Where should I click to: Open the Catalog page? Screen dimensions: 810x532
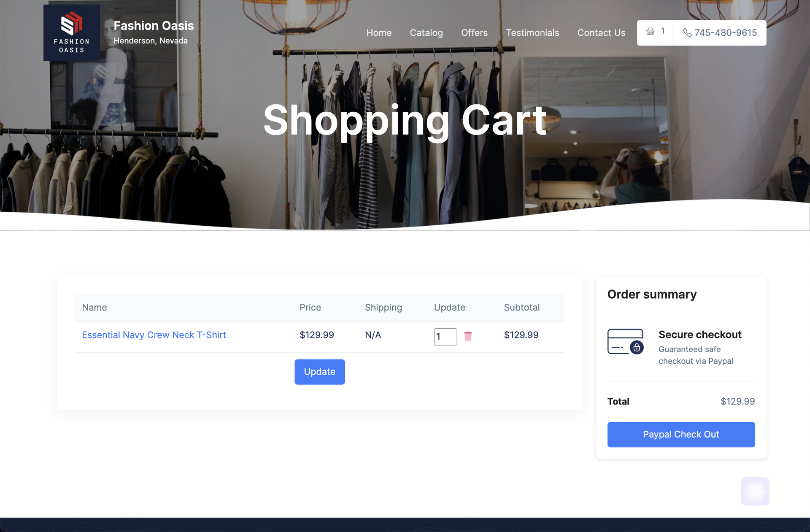(426, 32)
